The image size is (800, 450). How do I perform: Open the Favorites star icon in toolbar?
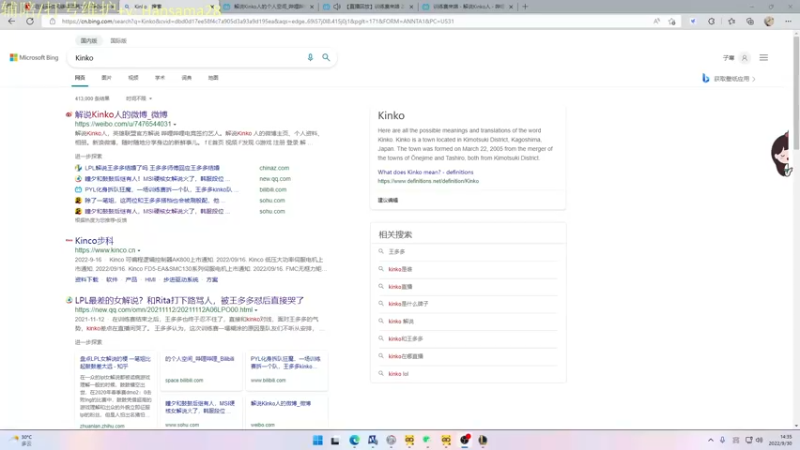point(731,21)
